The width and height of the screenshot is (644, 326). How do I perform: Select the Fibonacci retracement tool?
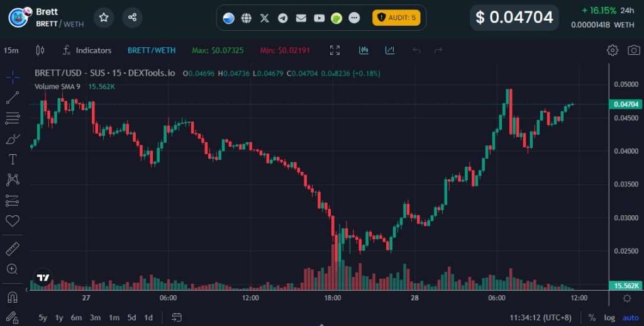[13, 118]
